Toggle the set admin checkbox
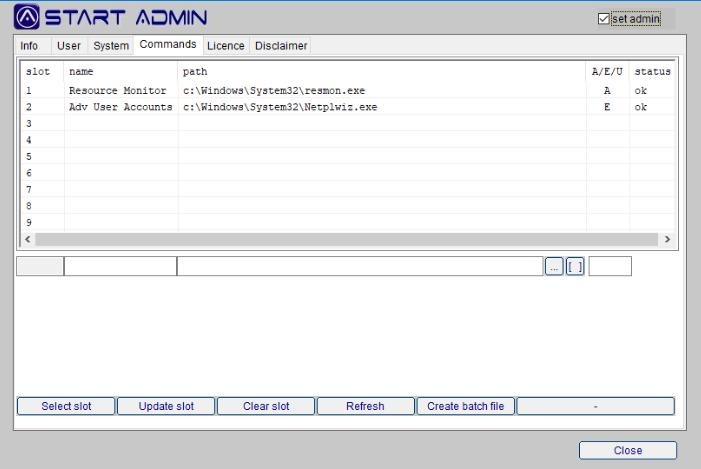 [x=603, y=18]
